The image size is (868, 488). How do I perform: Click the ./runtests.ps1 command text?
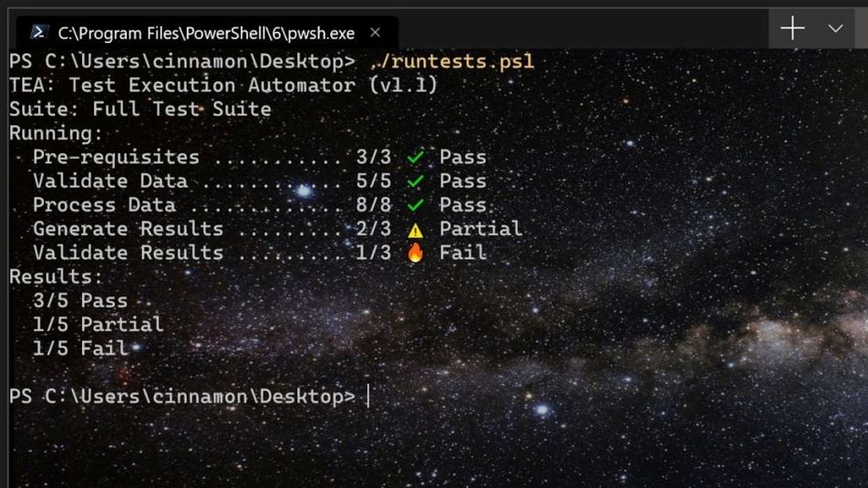(452, 62)
